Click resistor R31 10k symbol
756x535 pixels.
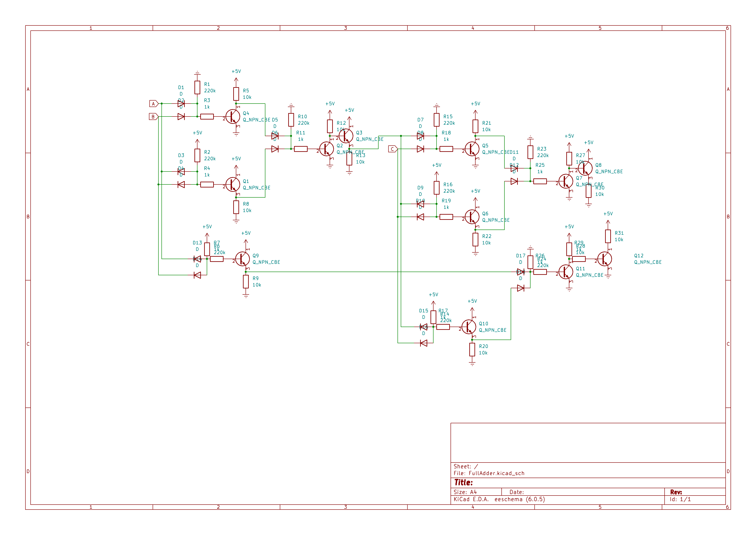point(608,236)
